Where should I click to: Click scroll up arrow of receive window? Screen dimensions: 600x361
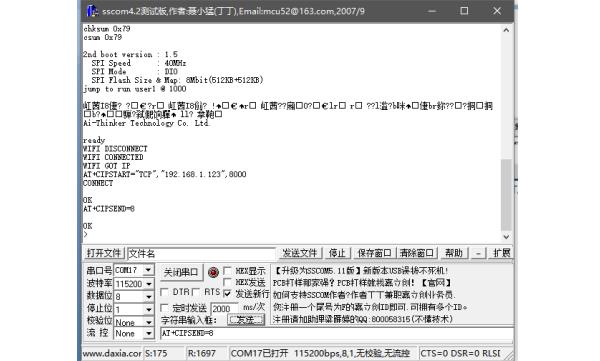[x=506, y=30]
